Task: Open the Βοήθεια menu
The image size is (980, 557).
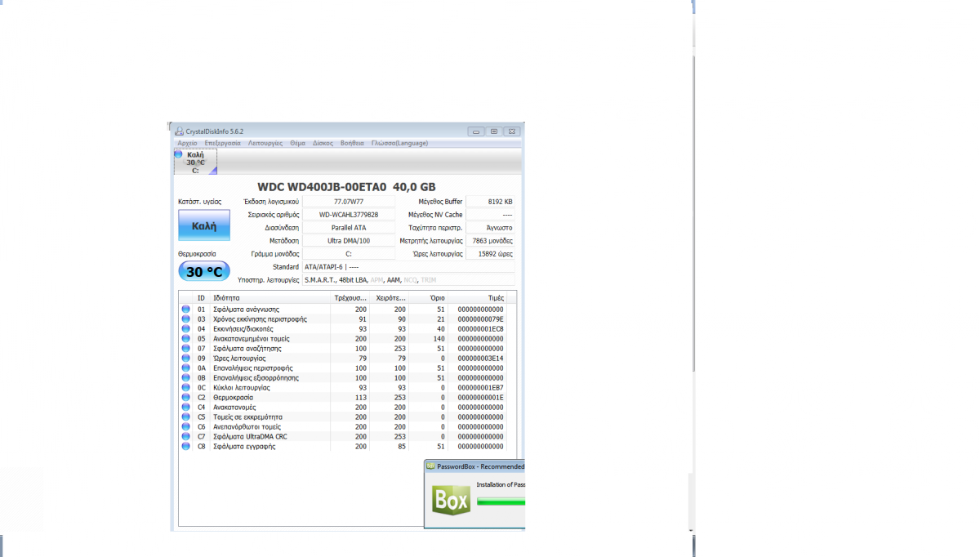Action: coord(352,143)
